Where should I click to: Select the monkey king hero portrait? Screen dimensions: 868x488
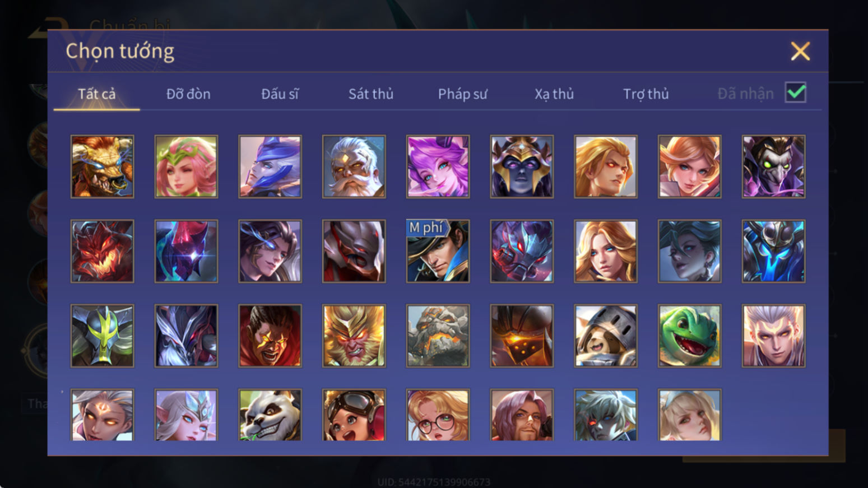[x=354, y=336]
